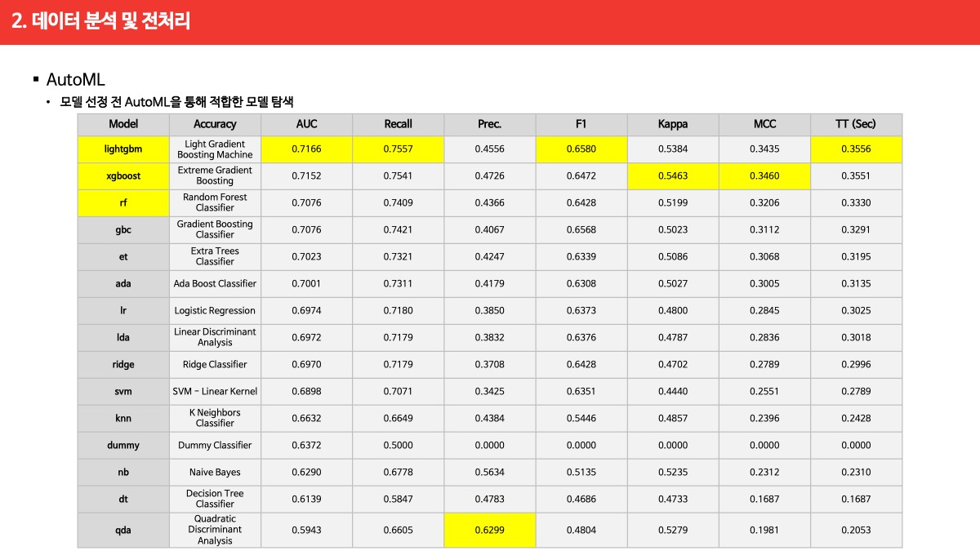The image size is (980, 551).
Task: Click the 'qda' model cell
Action: [123, 530]
